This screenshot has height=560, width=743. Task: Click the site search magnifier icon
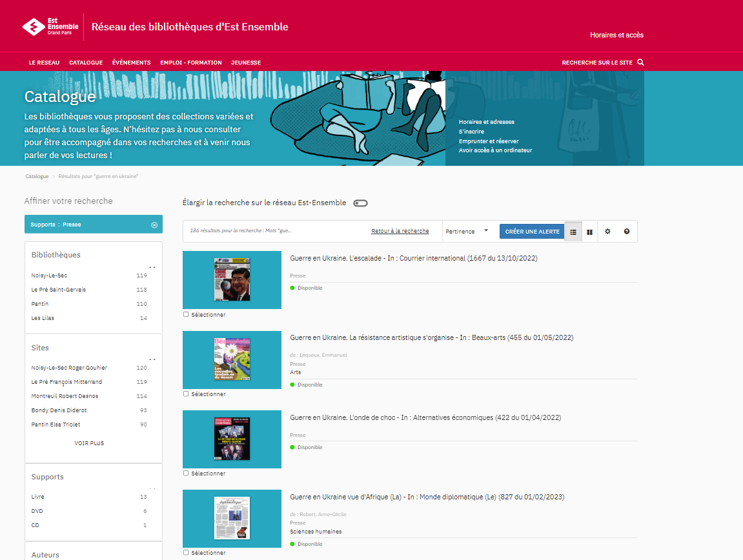640,63
